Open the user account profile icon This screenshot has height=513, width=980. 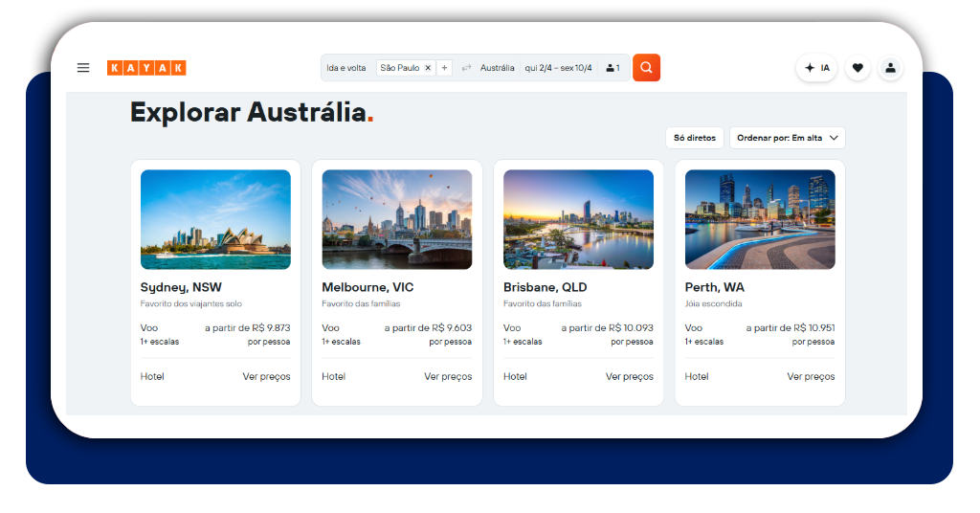tap(891, 68)
